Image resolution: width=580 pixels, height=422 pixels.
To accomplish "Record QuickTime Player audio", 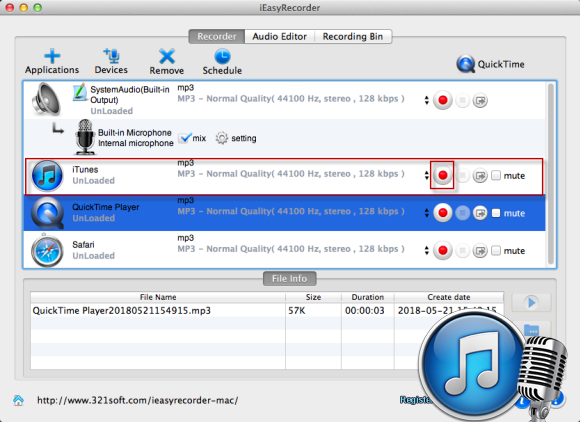I will 443,213.
